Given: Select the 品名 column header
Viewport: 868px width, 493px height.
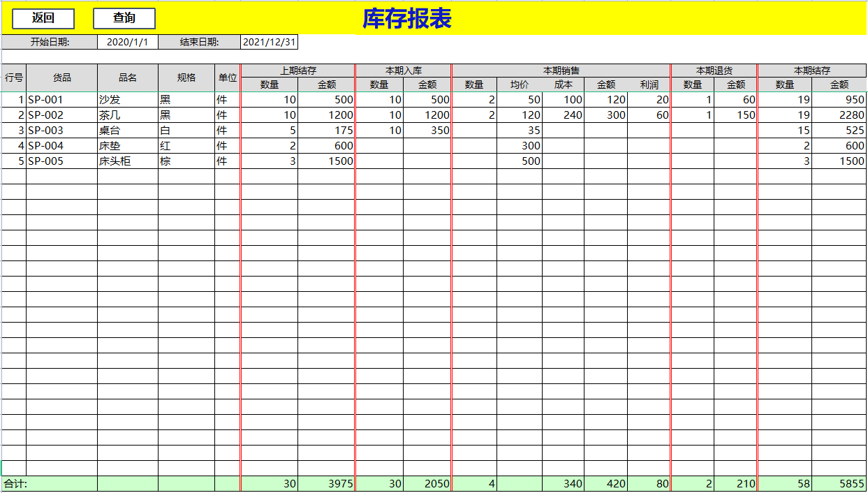Looking at the screenshot, I should click(x=128, y=78).
